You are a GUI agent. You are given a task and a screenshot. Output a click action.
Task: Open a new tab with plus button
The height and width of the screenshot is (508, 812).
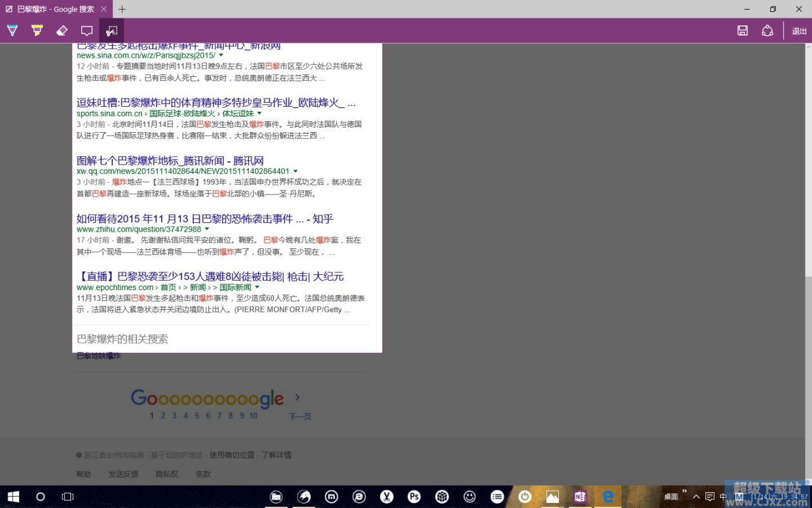tap(122, 9)
